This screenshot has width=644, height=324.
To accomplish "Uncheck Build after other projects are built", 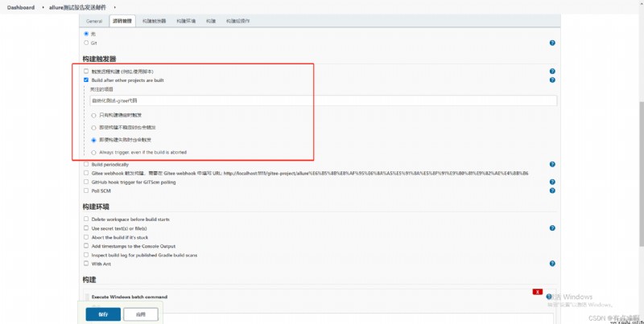I will coord(86,80).
